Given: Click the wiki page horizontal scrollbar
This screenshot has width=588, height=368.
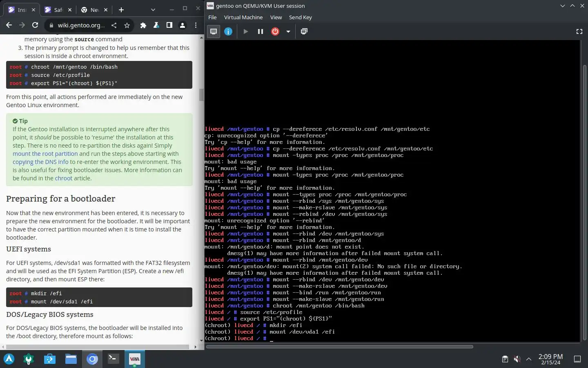Looking at the screenshot, I should pos(97,347).
